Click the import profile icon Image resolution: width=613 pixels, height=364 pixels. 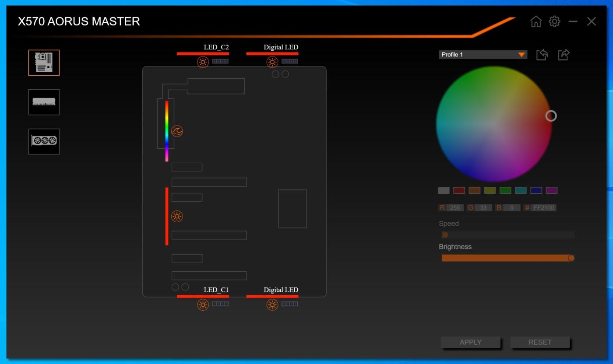[x=542, y=55]
